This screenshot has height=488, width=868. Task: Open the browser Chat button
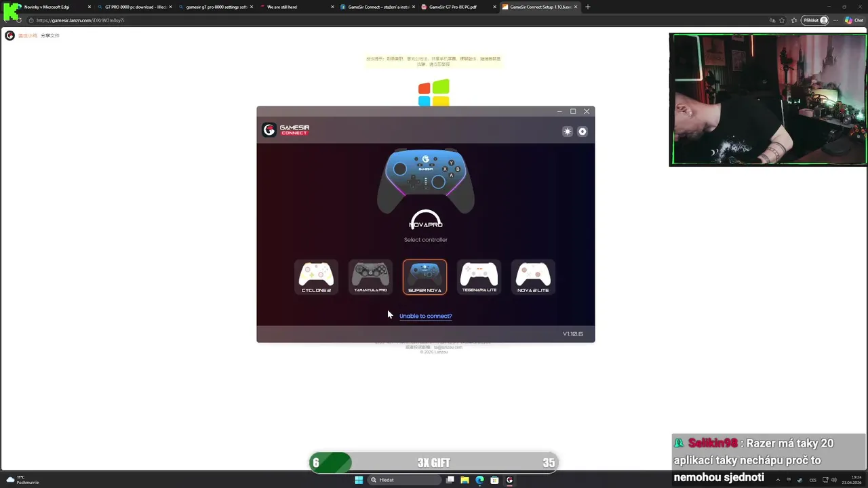(x=854, y=20)
